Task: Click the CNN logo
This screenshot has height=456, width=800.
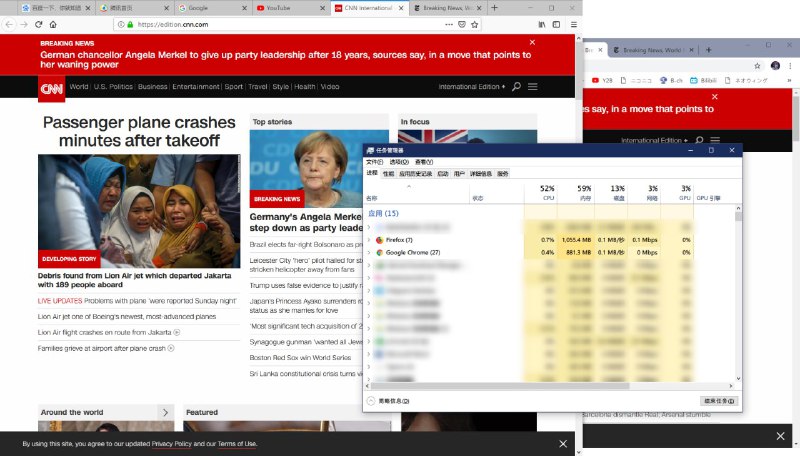Action: click(52, 89)
